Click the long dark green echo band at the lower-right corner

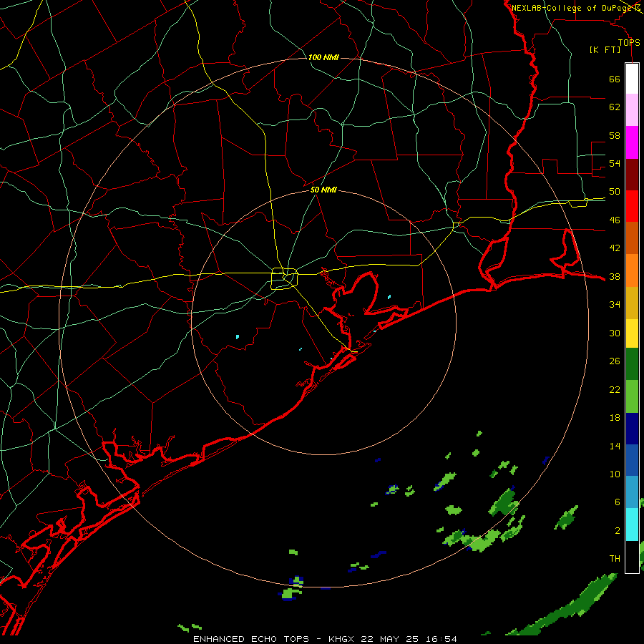pyautogui.click(x=562, y=605)
